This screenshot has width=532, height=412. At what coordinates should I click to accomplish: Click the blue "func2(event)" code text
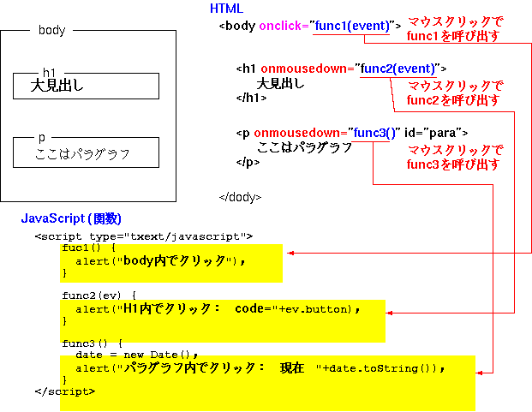click(398, 69)
